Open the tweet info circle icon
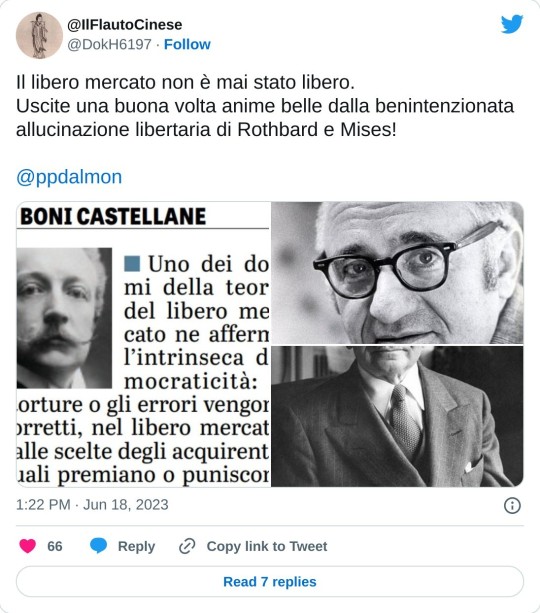Screen dimensions: 540x613 [x=512, y=505]
